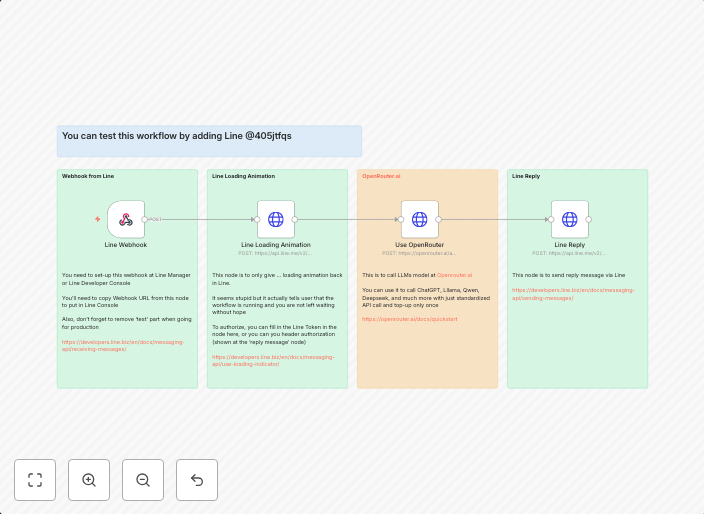
Task: Select the Use OpenRouter globe node
Action: click(x=420, y=219)
